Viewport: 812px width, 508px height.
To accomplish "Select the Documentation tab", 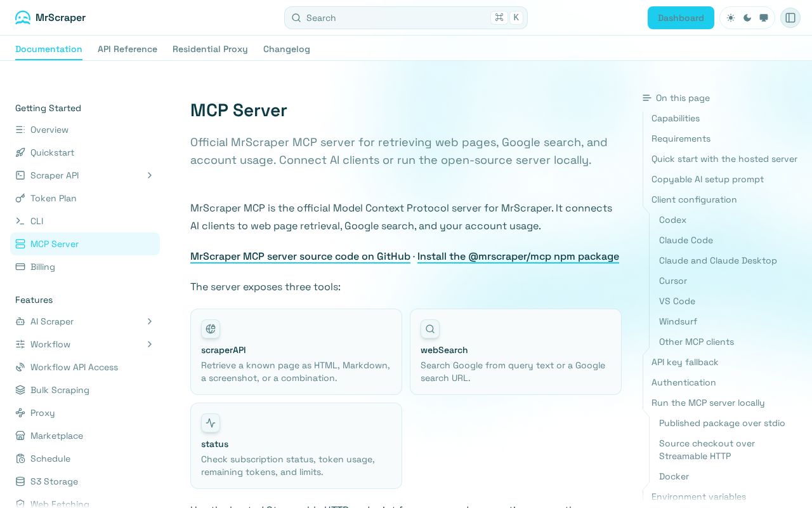I will pyautogui.click(x=49, y=49).
